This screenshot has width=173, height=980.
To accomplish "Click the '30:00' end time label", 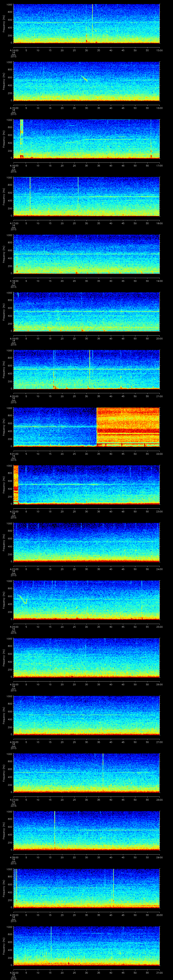I will (160, 915).
